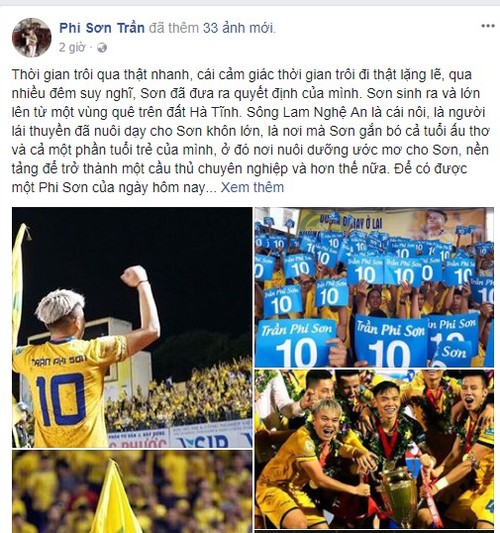Open Phi Sơn Trần's profile picture
500x533 pixels.
(x=32, y=37)
